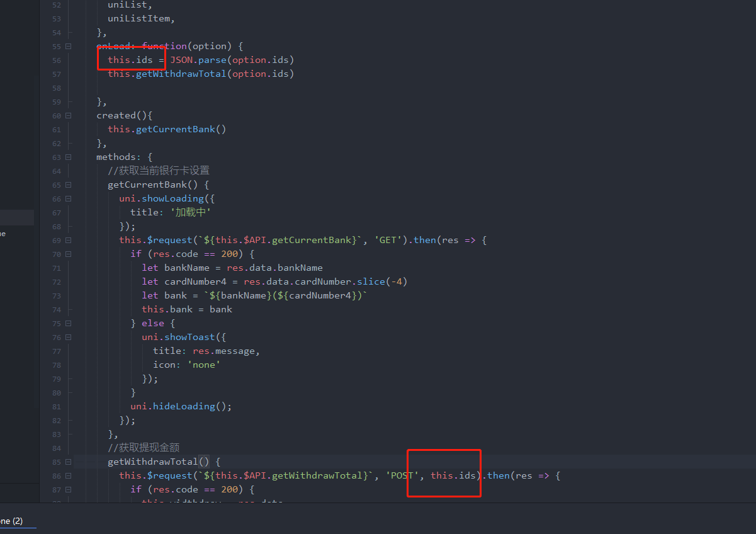Image resolution: width=756 pixels, height=534 pixels.
Task: Collapse the onLoad function fold marker
Action: click(x=69, y=46)
